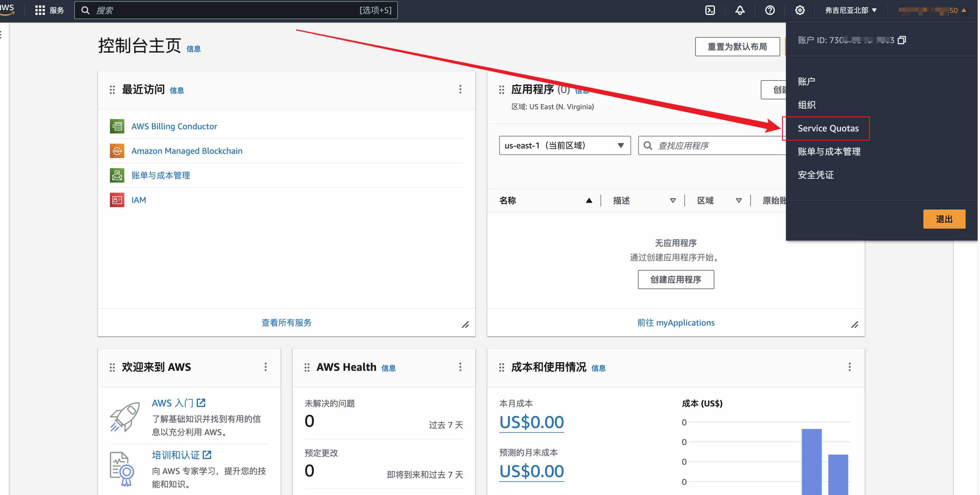Open the settings gear icon
The image size is (980, 495).
tap(800, 10)
